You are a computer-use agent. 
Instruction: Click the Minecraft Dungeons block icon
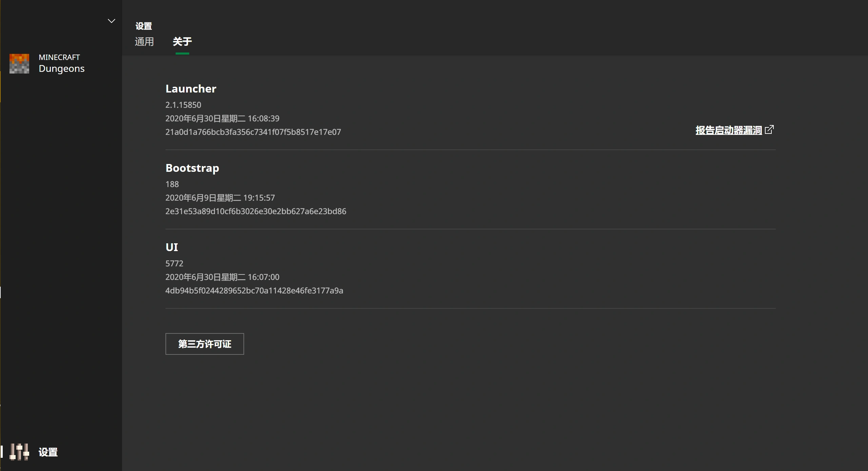click(x=19, y=64)
